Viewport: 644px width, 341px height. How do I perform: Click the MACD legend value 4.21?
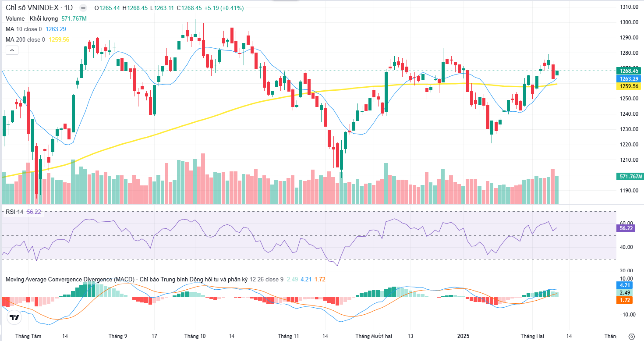pyautogui.click(x=306, y=279)
